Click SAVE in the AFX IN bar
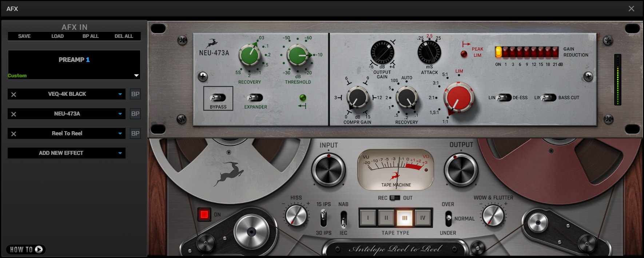Screen dimensions: 644x258 click(24, 36)
